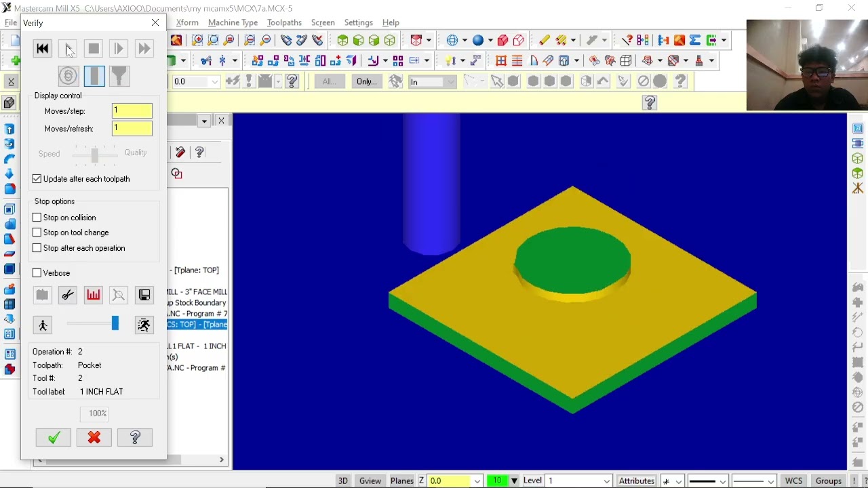Screen dimensions: 868x488
Task: Cancel the Verify dialog with the red X
Action: [94, 438]
